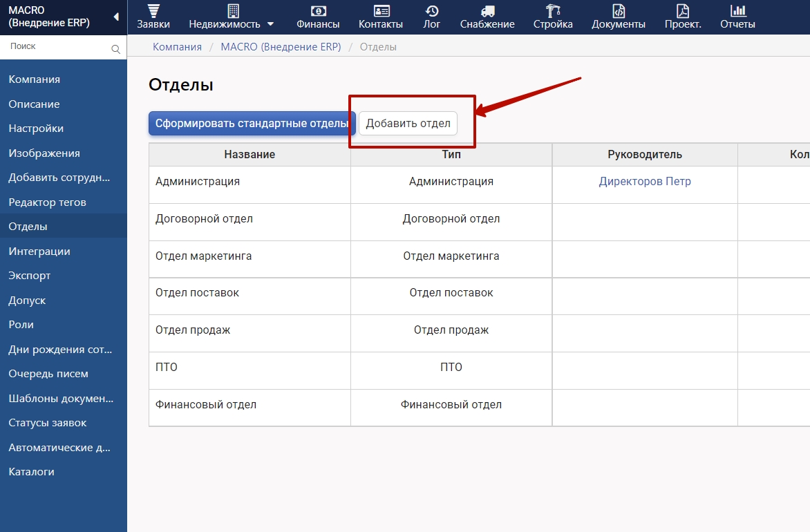This screenshot has height=532, width=810.
Task: Open the Документы file icon
Action: 619,10
